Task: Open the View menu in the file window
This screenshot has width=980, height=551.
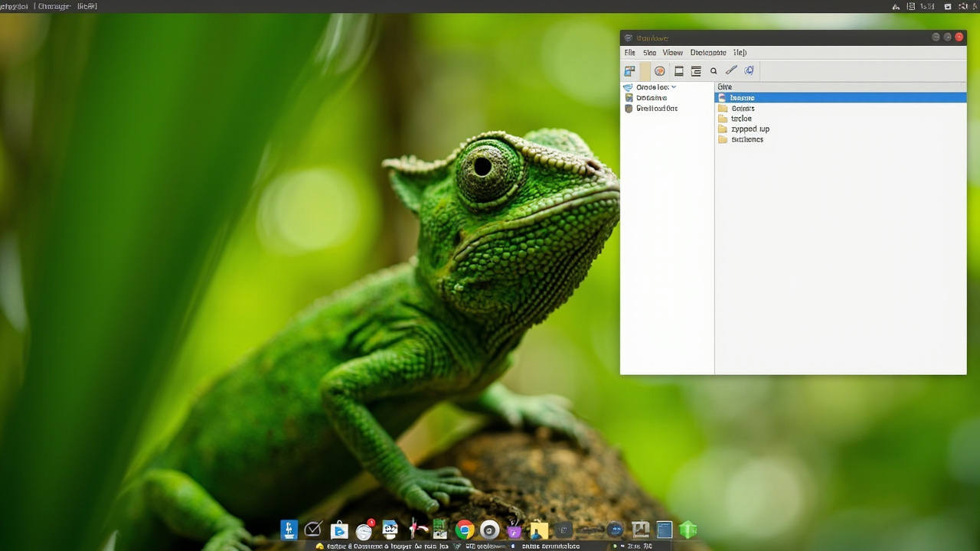Action: click(x=672, y=53)
